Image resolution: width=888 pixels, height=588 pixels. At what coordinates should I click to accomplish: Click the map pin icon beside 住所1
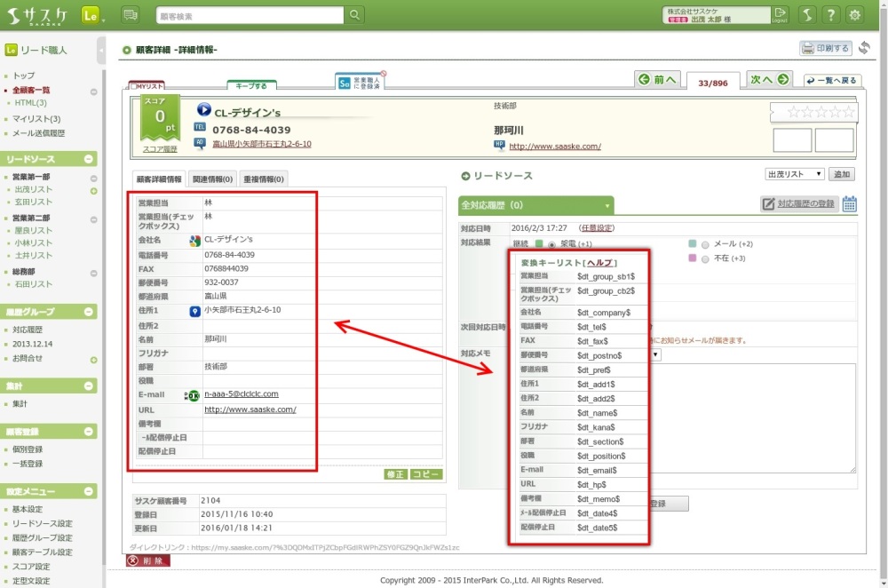(194, 311)
